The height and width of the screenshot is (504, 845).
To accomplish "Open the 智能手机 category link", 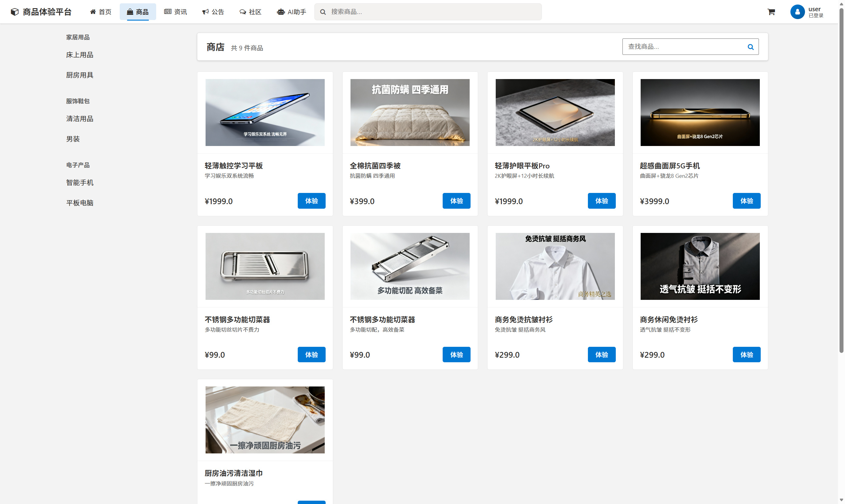I will click(x=80, y=182).
